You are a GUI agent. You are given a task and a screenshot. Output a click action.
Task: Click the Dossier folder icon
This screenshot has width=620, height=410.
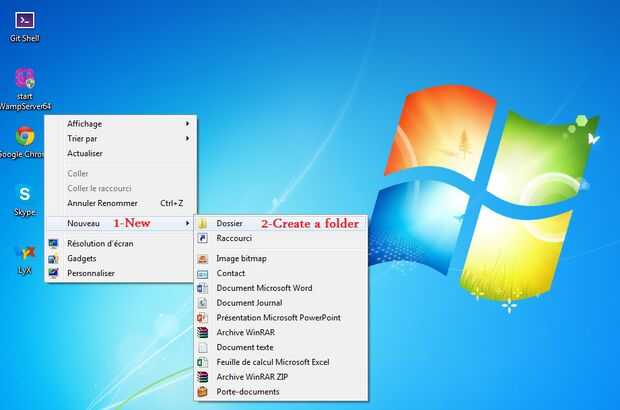click(202, 224)
